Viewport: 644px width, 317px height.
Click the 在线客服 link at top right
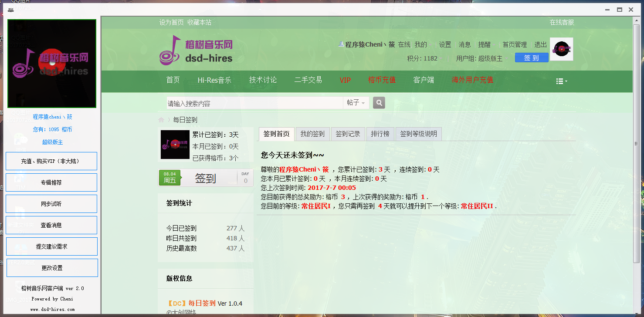pyautogui.click(x=562, y=22)
